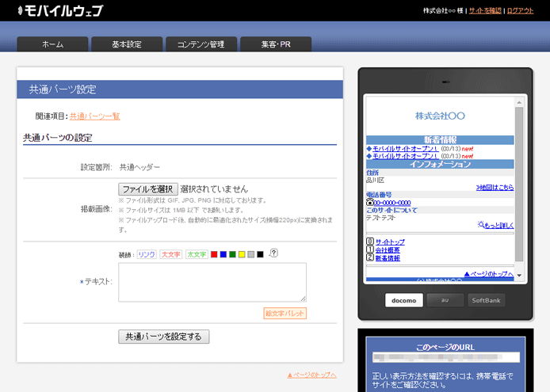The image size is (550, 392).
Task: Submit with 共通パーツを設定する button
Action: click(164, 337)
